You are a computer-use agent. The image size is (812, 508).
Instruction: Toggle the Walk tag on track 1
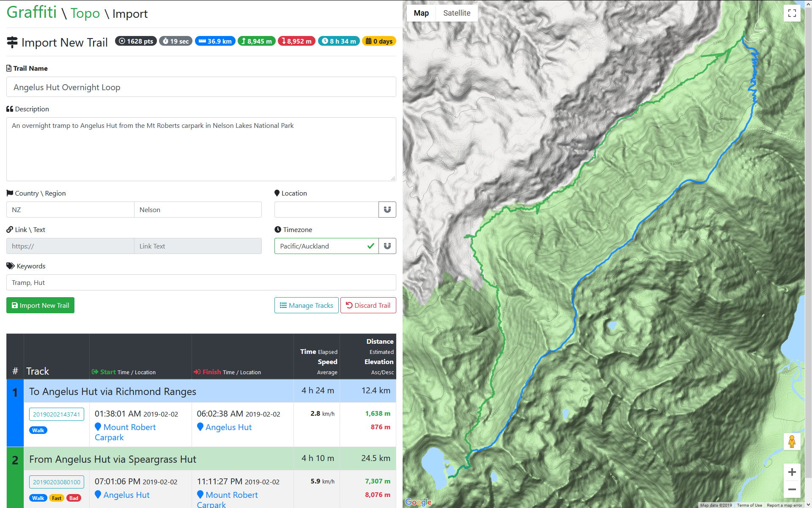(x=38, y=430)
